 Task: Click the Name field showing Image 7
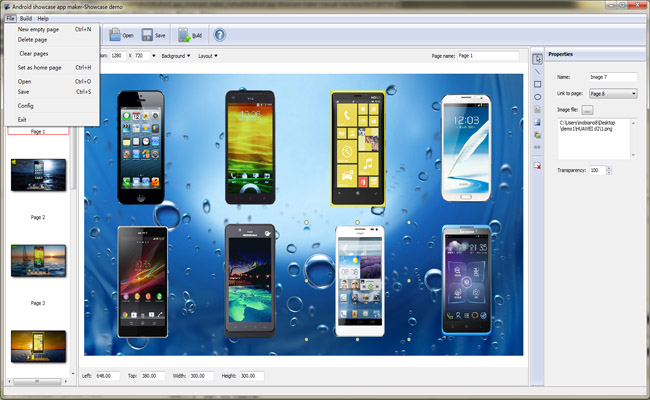click(613, 77)
